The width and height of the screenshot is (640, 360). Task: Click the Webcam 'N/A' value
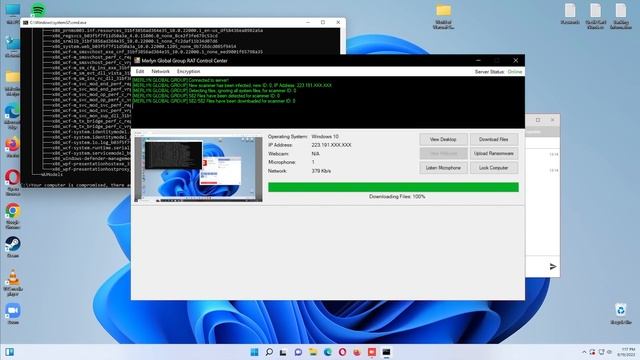316,154
